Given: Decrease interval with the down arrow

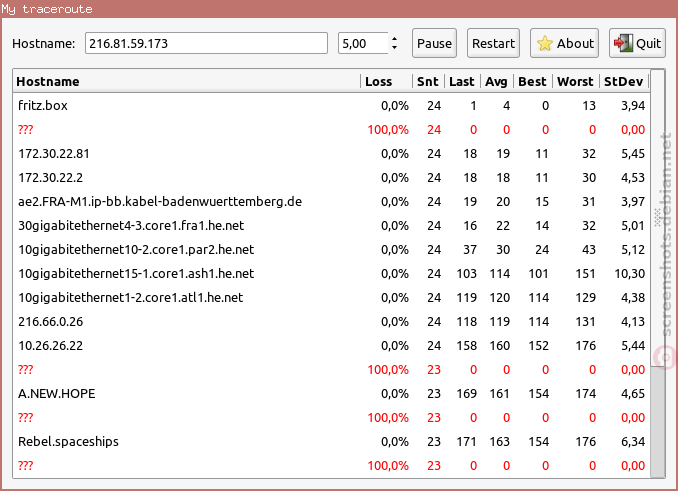Looking at the screenshot, I should click(x=394, y=48).
